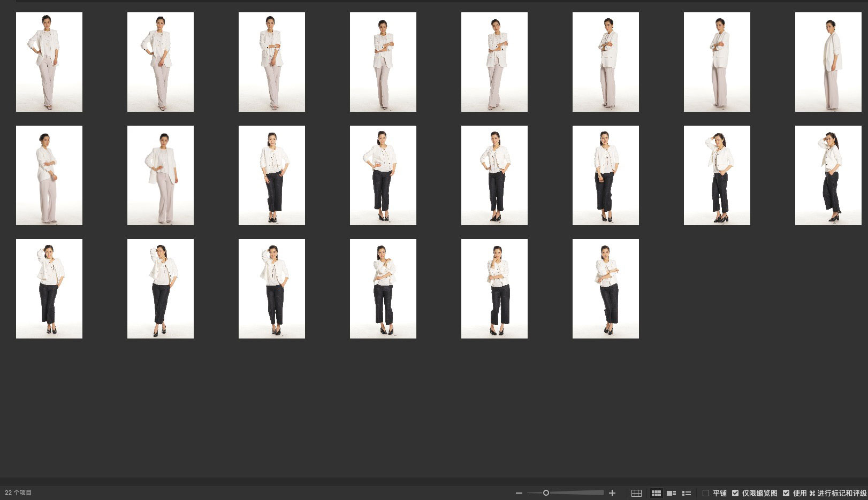The height and width of the screenshot is (500, 868).
Task: Select the side-profile photo ending the top row
Action: click(x=828, y=62)
